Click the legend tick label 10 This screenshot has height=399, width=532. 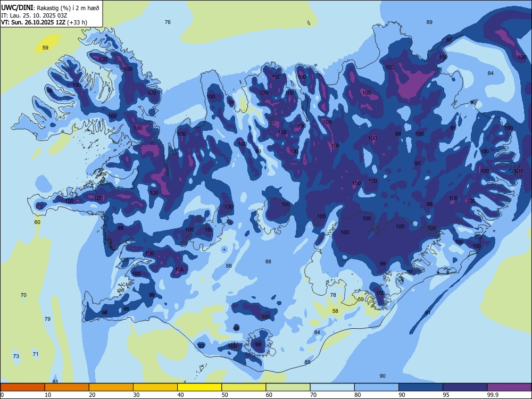point(48,395)
